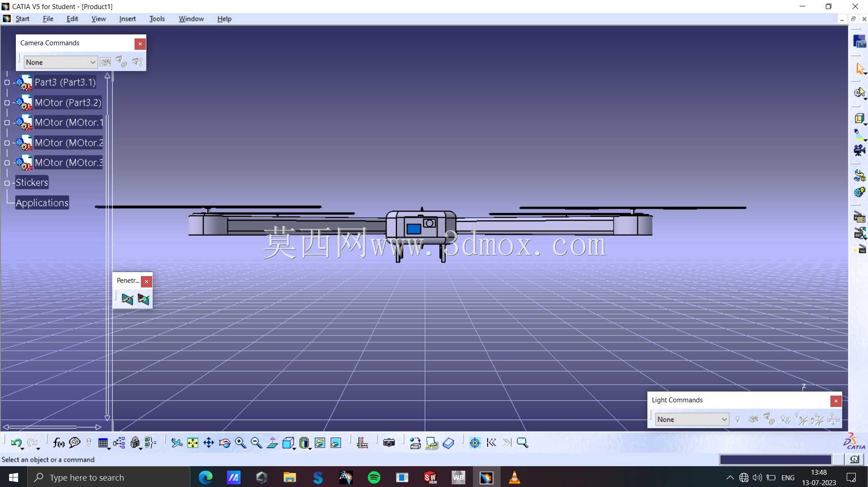
Task: Expand the MOtor (MOtor.1) tree node
Action: [7, 123]
